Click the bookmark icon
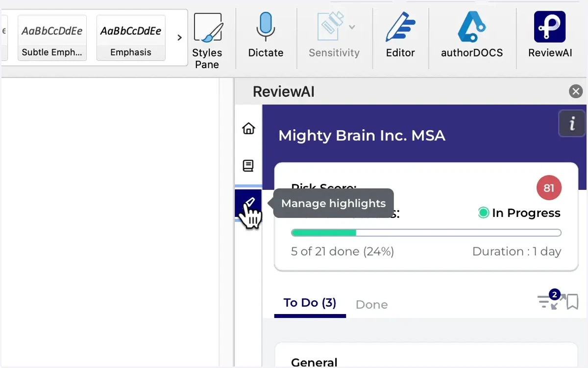 click(572, 302)
